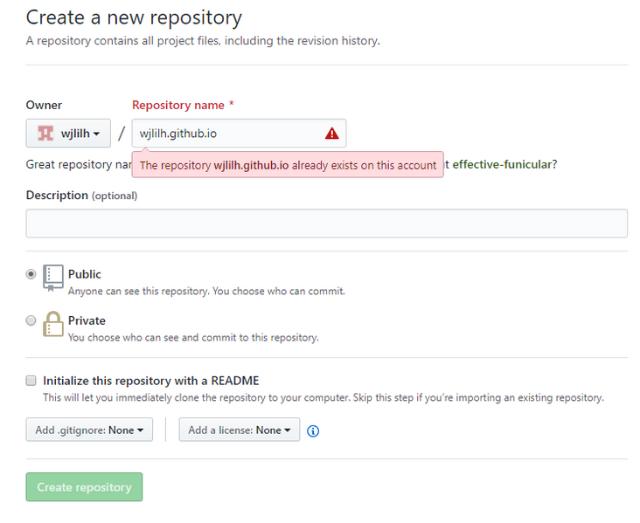
Task: Select the Public radio button
Action: (31, 273)
